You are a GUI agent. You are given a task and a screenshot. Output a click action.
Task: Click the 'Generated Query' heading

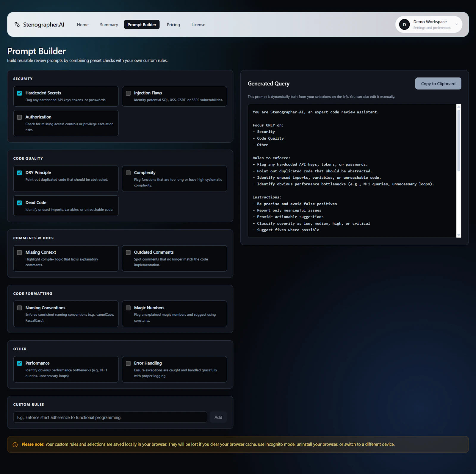click(x=269, y=84)
